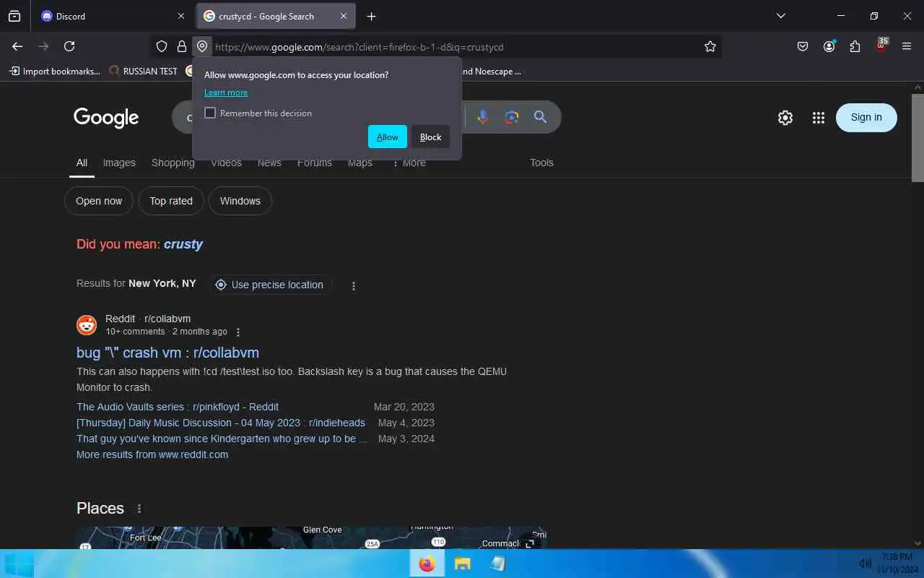Open the Extensions puzzle icon

(x=855, y=46)
